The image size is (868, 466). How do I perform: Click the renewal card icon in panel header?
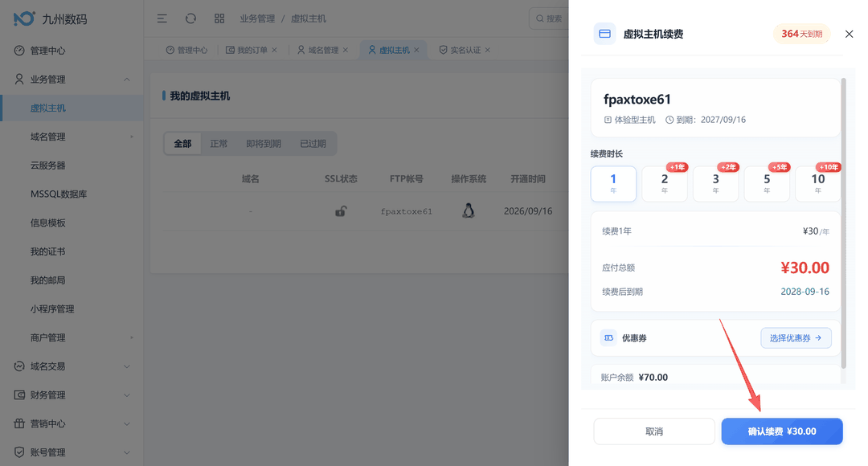604,34
